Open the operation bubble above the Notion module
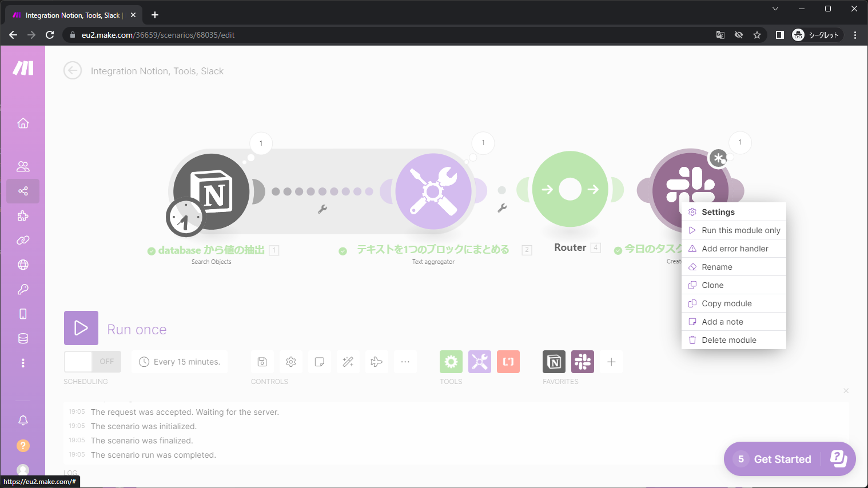 point(261,143)
